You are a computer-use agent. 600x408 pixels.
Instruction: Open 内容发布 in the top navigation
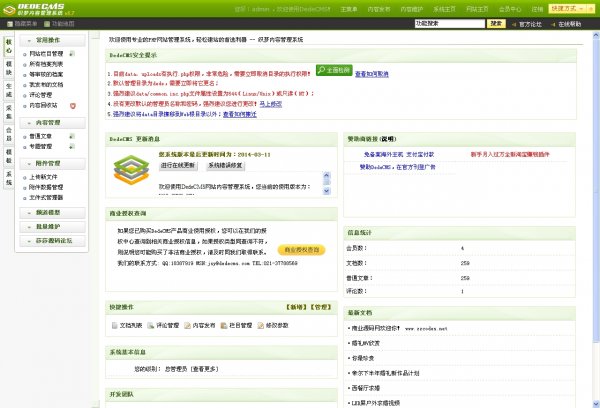coord(379,9)
